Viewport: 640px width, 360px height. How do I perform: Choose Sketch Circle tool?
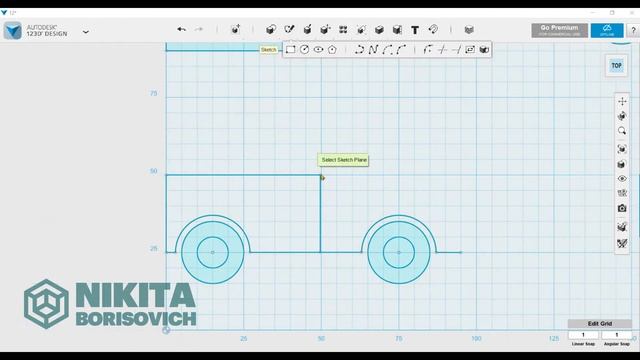[304, 49]
